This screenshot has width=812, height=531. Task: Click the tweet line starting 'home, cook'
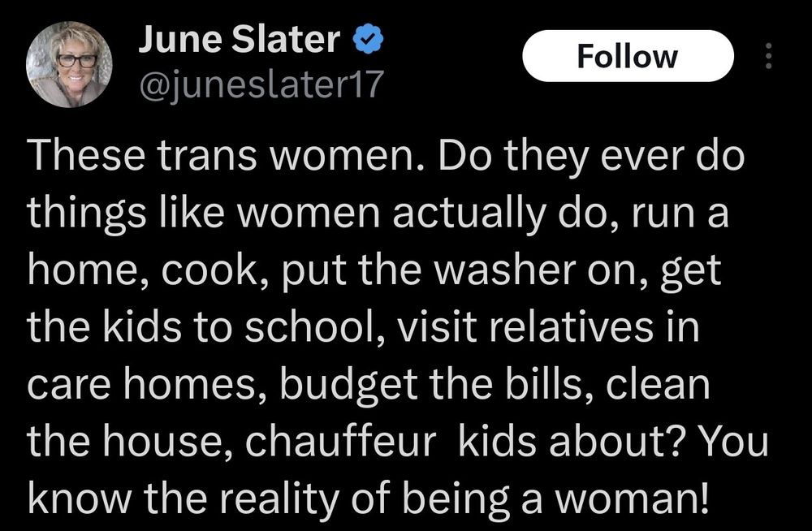point(374,271)
